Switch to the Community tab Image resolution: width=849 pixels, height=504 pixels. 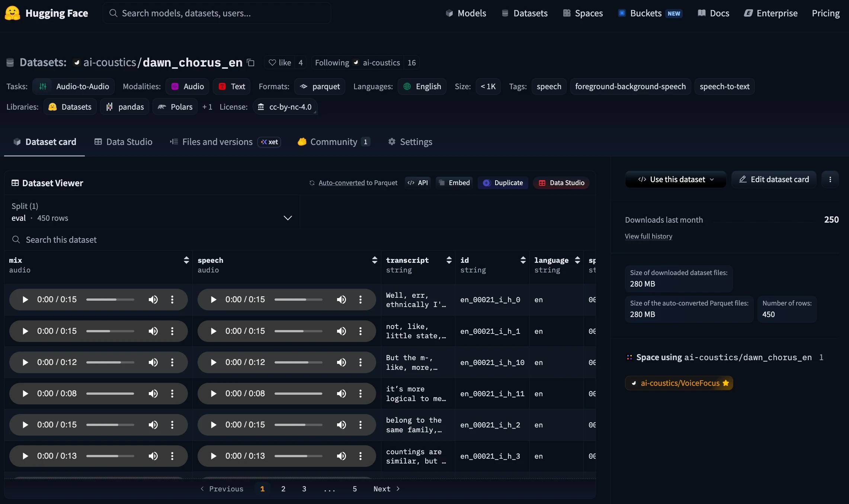(x=333, y=142)
